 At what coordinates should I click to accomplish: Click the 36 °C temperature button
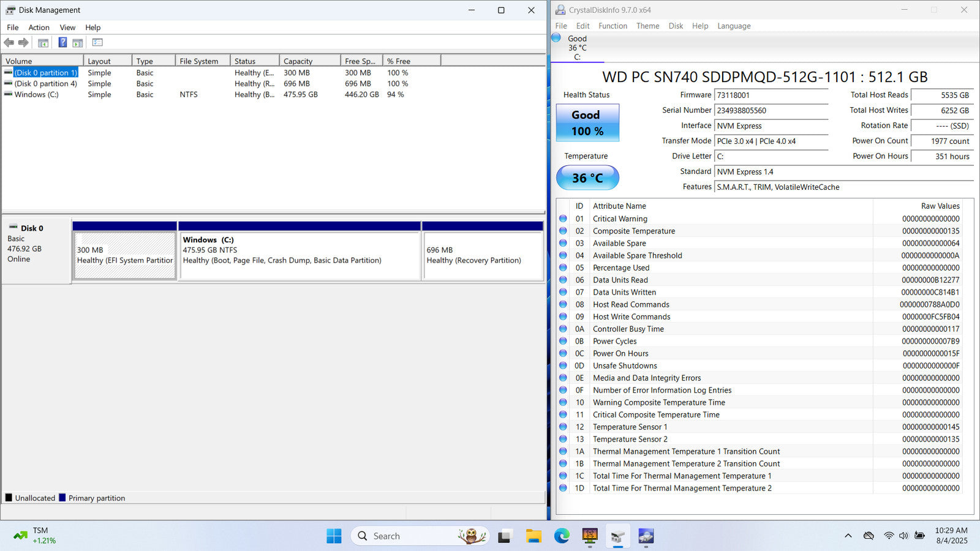click(x=587, y=178)
